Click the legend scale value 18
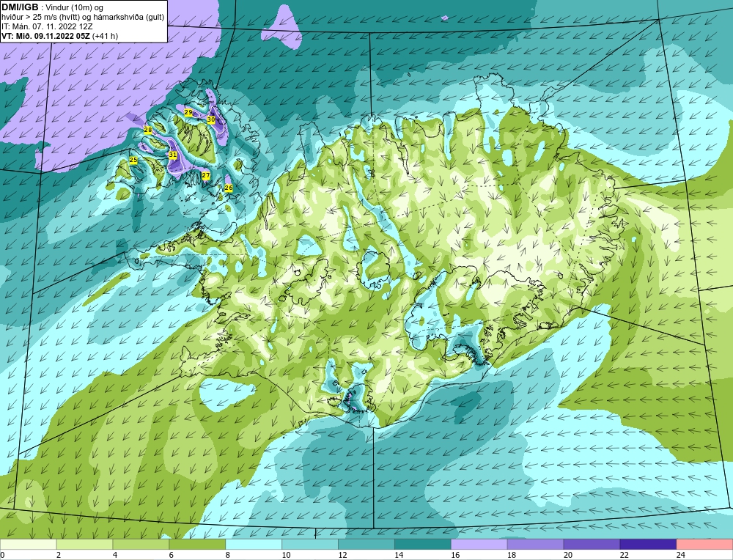 point(512,555)
